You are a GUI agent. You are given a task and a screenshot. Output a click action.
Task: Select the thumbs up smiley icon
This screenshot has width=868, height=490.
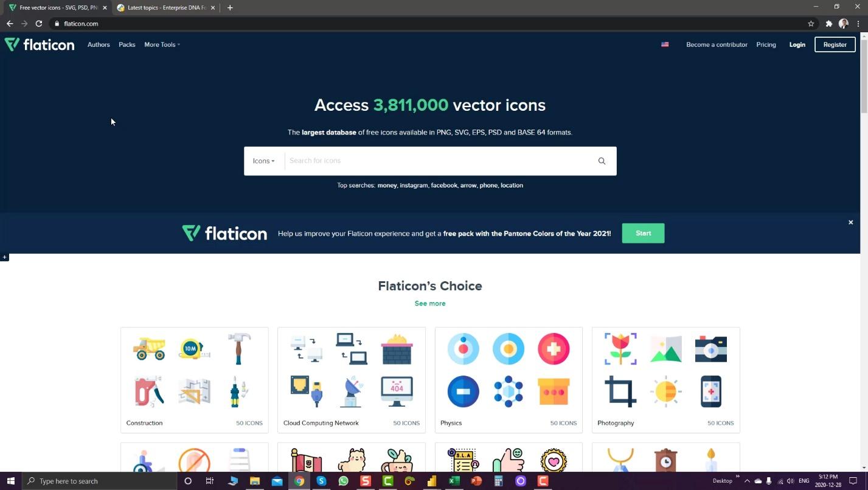tap(509, 460)
